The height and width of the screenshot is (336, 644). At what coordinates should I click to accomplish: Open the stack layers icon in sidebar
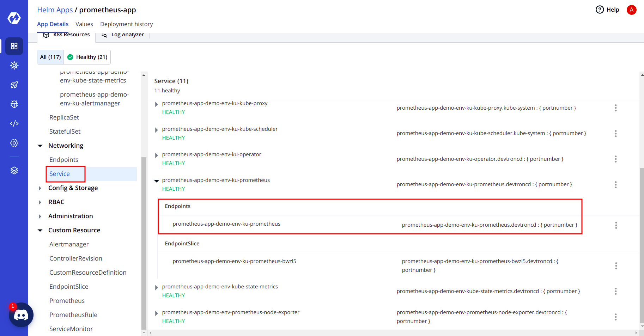pyautogui.click(x=14, y=171)
